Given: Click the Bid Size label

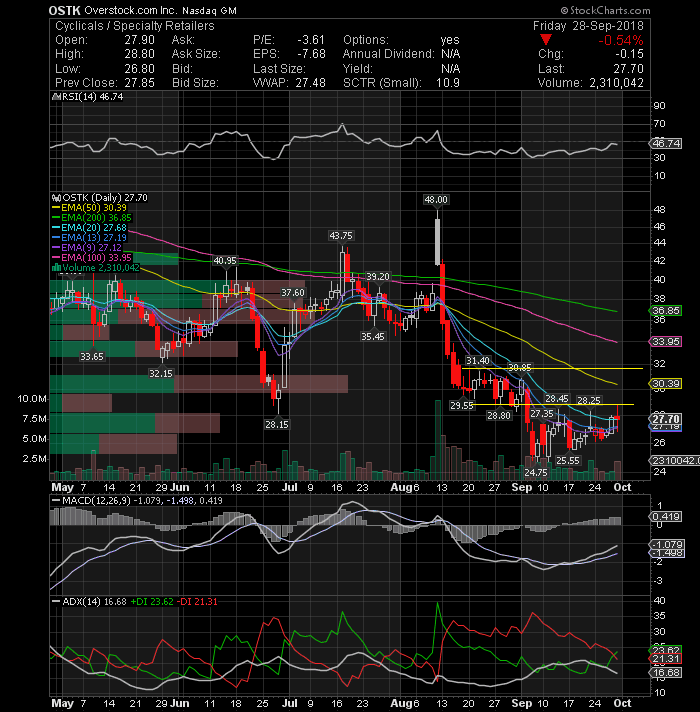Looking at the screenshot, I should (195, 83).
